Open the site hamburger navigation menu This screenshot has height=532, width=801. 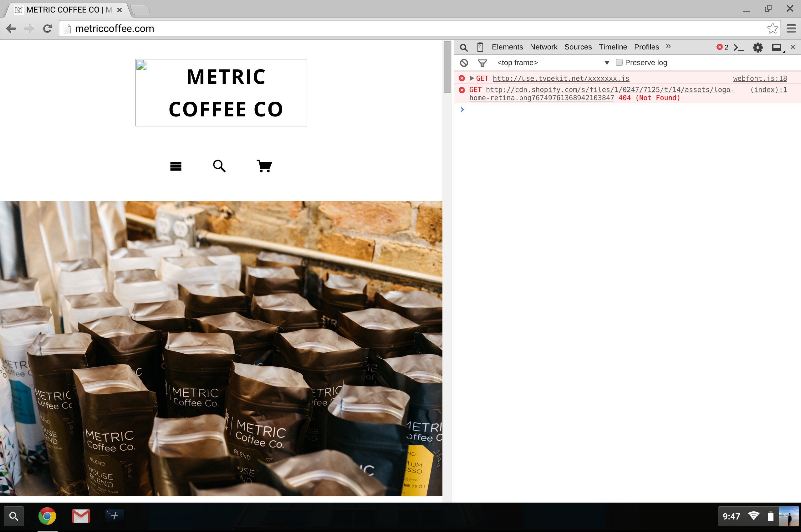click(x=176, y=166)
